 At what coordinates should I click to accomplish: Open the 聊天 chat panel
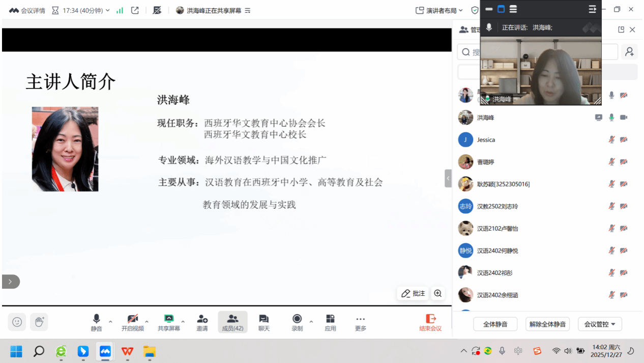click(x=264, y=322)
